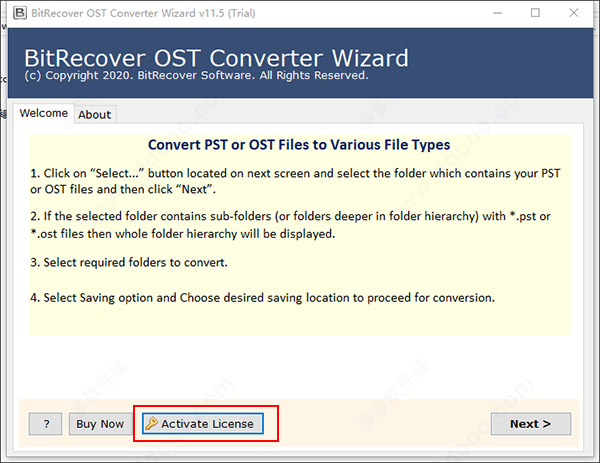
Task: Open help with the question mark button
Action: (x=45, y=424)
